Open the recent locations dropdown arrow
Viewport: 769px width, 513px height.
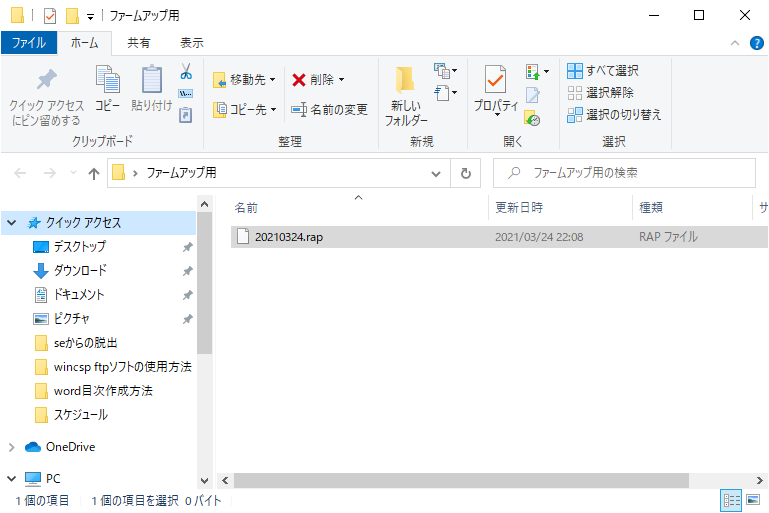(x=74, y=173)
